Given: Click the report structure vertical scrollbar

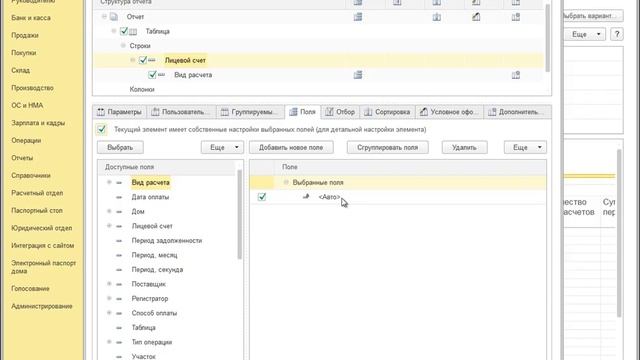Looking at the screenshot, I should coord(547,39).
